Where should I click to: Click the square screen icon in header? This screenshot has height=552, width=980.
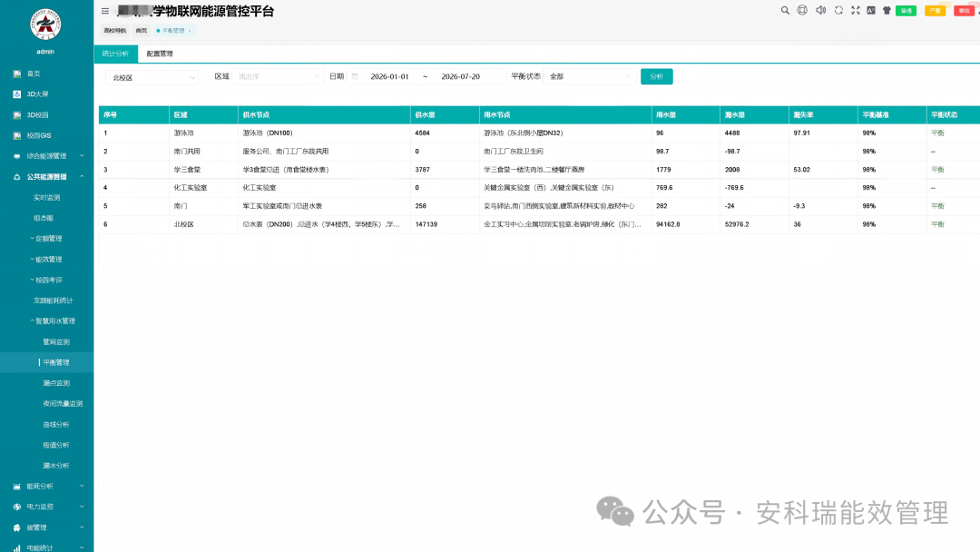[x=802, y=10]
